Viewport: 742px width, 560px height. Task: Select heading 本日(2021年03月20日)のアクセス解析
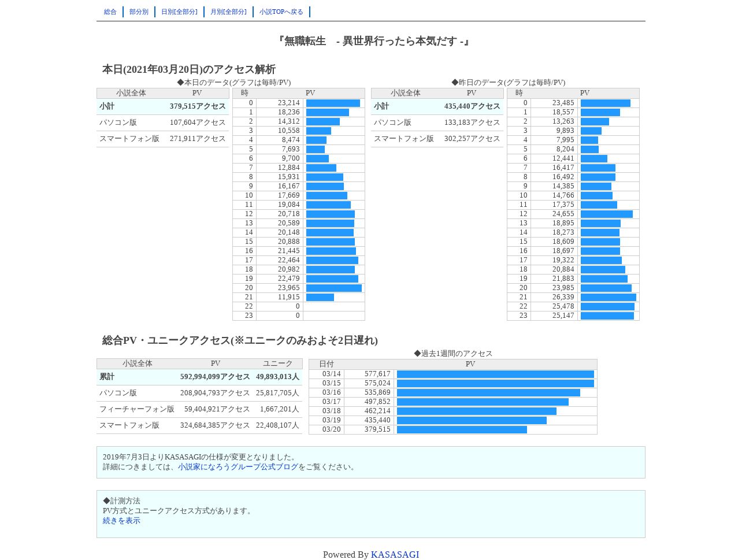tap(189, 69)
